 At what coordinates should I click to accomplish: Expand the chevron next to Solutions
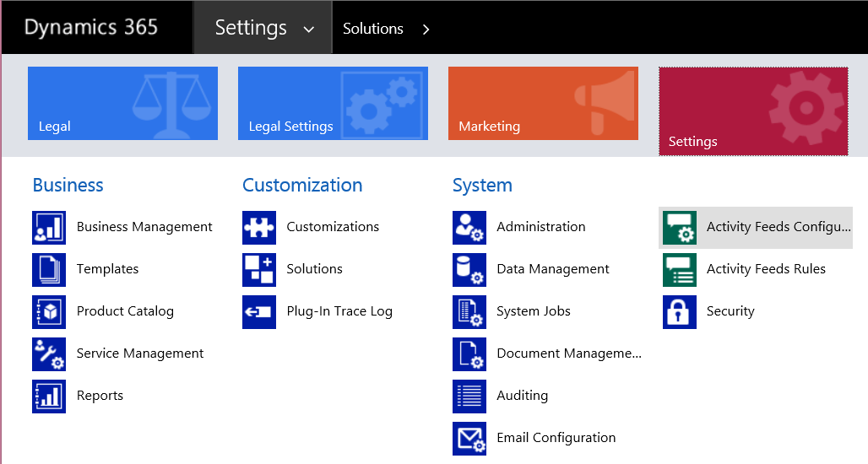pyautogui.click(x=426, y=30)
